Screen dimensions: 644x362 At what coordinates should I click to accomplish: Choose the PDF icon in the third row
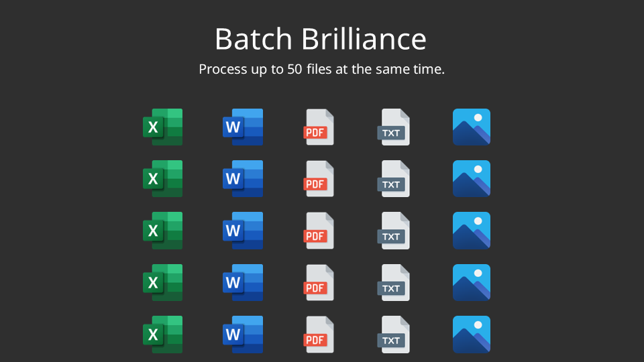(x=319, y=230)
